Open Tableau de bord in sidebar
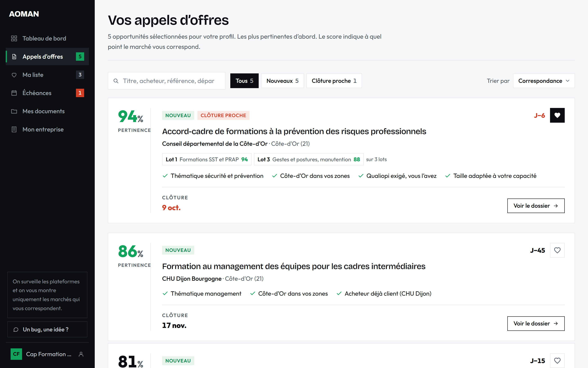The height and width of the screenshot is (368, 588). [x=47, y=38]
